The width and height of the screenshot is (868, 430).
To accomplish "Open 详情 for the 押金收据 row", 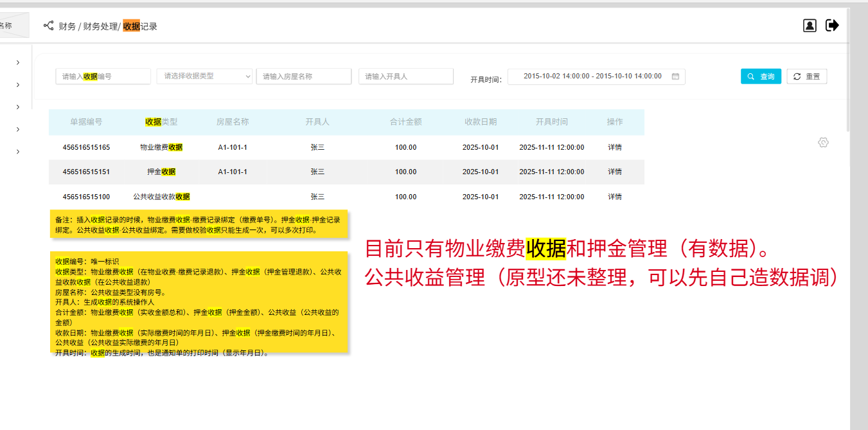I will point(614,172).
